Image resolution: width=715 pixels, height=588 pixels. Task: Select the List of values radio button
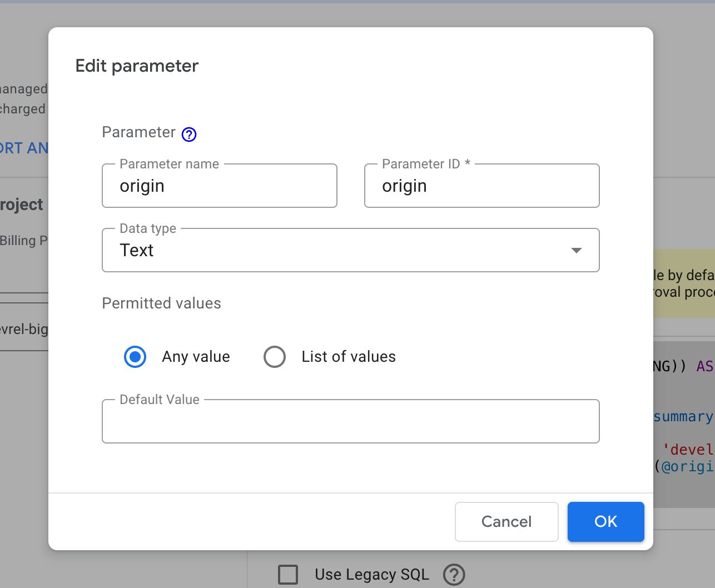coord(275,356)
